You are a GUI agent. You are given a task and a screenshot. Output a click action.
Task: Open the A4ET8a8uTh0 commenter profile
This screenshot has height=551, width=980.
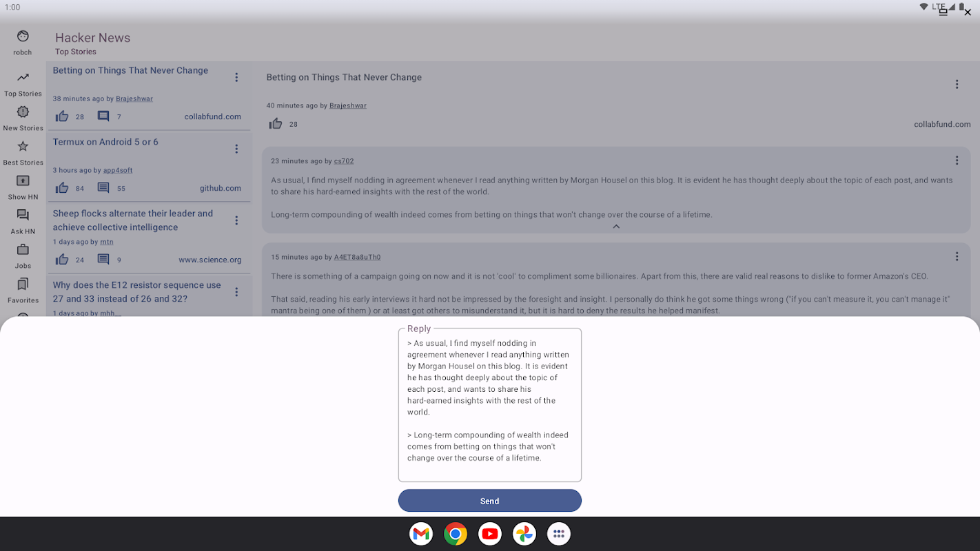coord(357,257)
